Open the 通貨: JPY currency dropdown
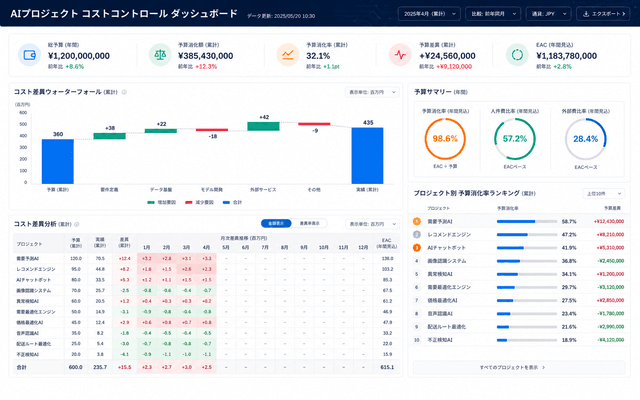The width and height of the screenshot is (640, 400). pyautogui.click(x=549, y=14)
